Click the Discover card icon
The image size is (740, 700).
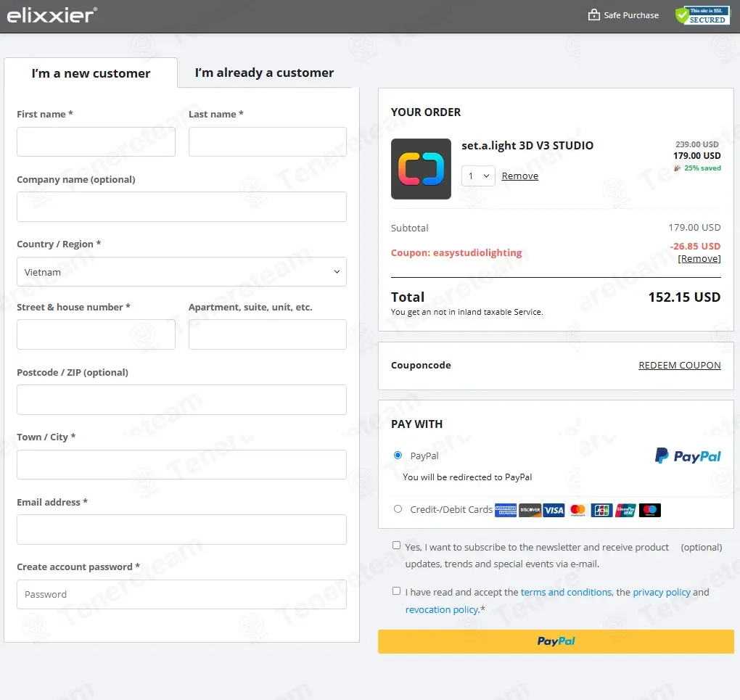tap(530, 510)
